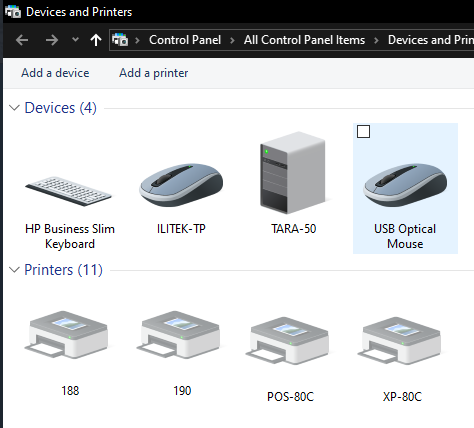The height and width of the screenshot is (428, 474).
Task: Navigate back with the back arrow
Action: tap(22, 40)
